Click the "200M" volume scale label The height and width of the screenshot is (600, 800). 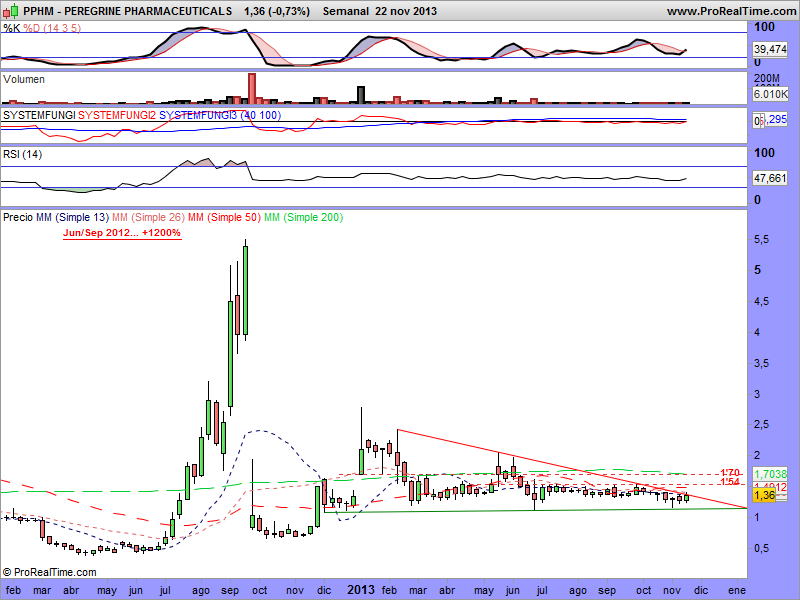(767, 79)
